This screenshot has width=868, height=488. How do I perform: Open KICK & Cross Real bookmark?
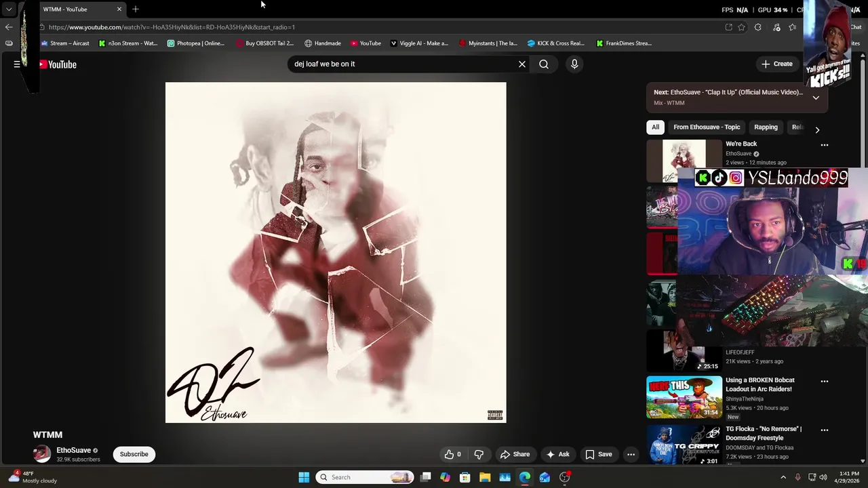point(556,43)
